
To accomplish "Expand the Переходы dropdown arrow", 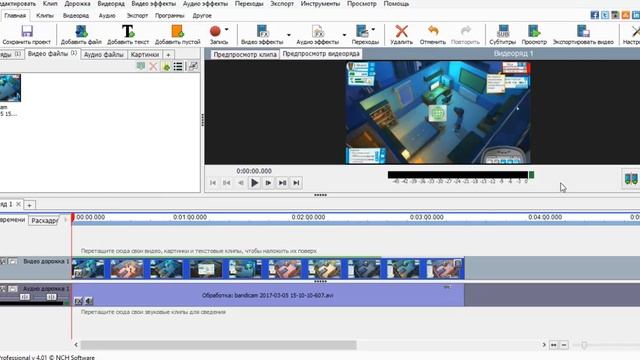I will coord(373,29).
